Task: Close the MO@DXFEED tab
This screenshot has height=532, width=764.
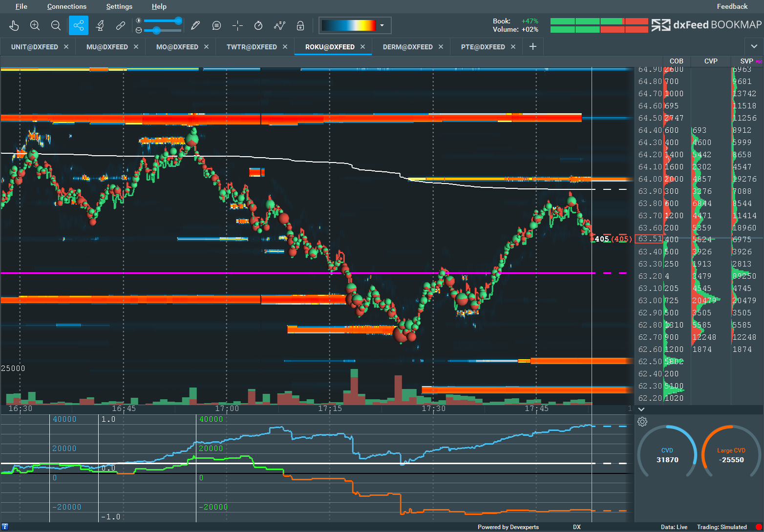Action: click(206, 47)
